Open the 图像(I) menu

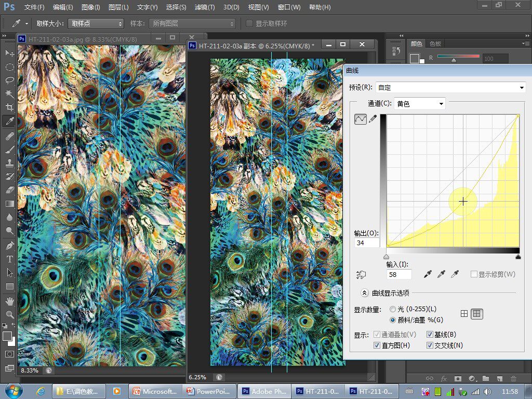click(x=91, y=7)
